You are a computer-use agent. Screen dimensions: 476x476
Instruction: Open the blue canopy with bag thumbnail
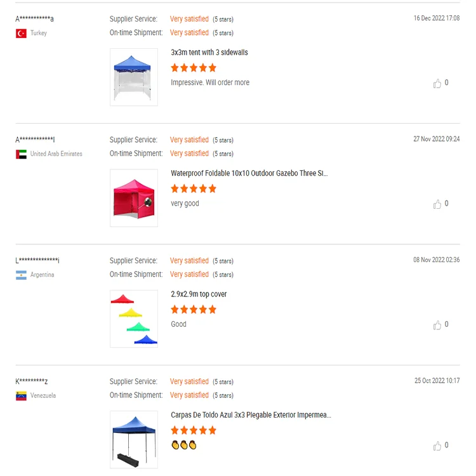pos(133,439)
